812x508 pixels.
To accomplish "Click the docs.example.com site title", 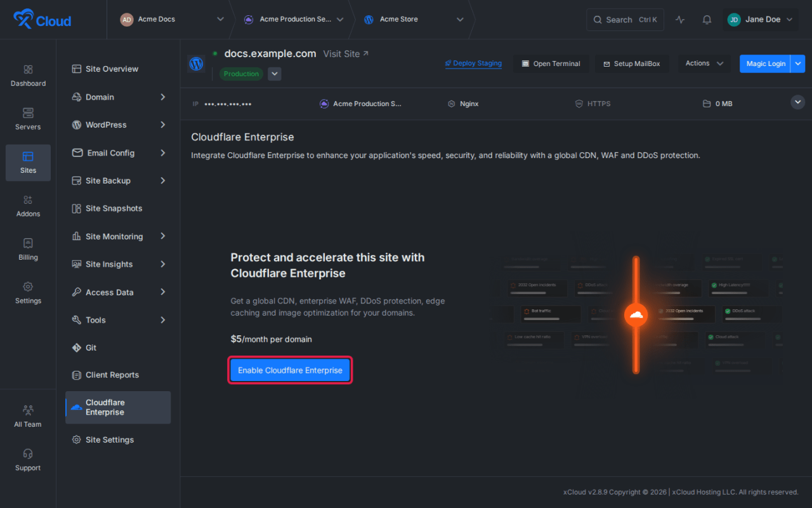I will [270, 54].
